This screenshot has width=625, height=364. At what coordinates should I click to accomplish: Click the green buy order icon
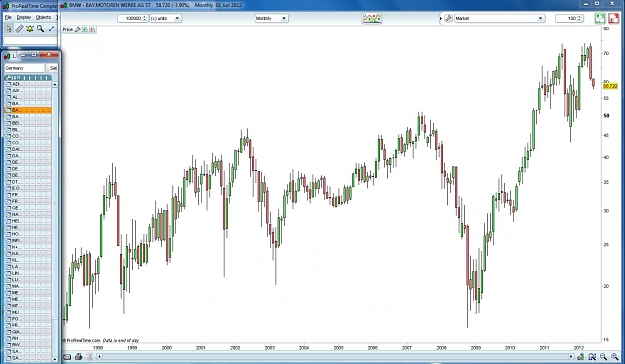600,18
